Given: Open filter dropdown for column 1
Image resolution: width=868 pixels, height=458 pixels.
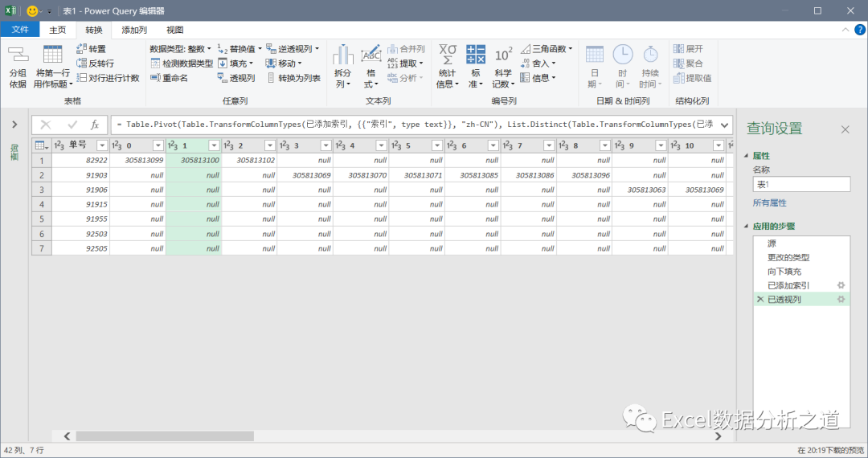Looking at the screenshot, I should tap(214, 145).
